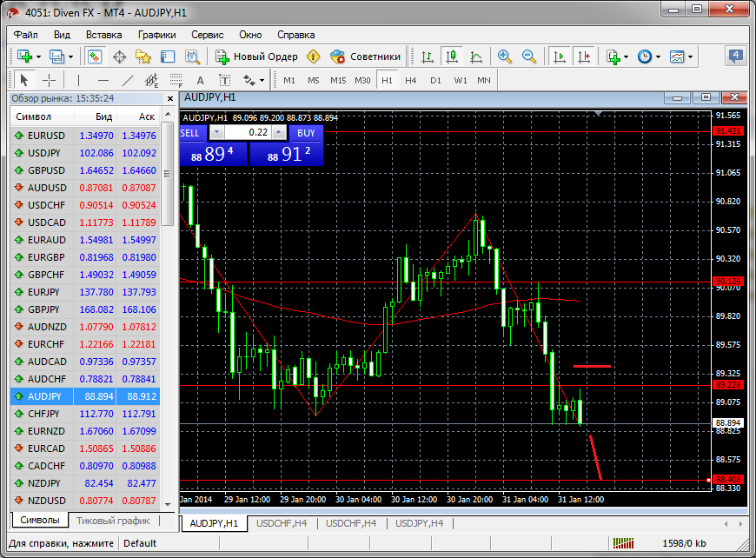Viewport: 756px width, 558px height.
Task: Click the connection status bars indicator
Action: coord(623,543)
